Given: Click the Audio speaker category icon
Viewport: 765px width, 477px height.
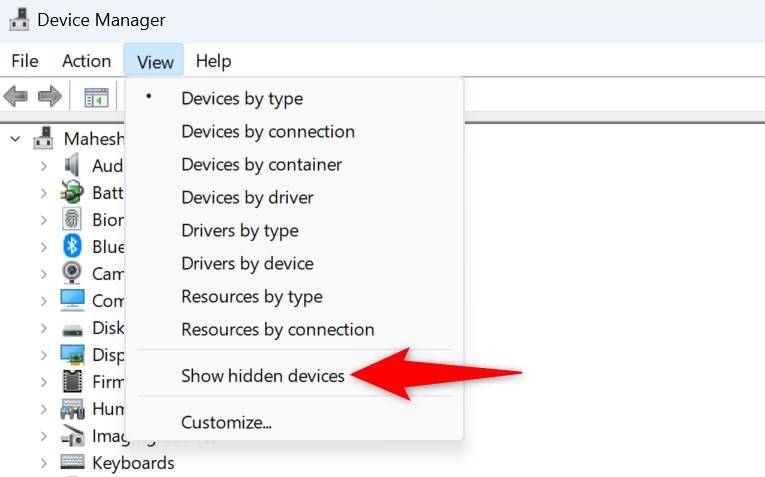Looking at the screenshot, I should point(72,165).
